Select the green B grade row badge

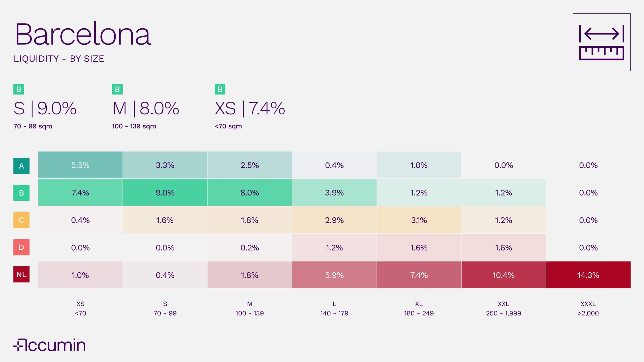21,193
